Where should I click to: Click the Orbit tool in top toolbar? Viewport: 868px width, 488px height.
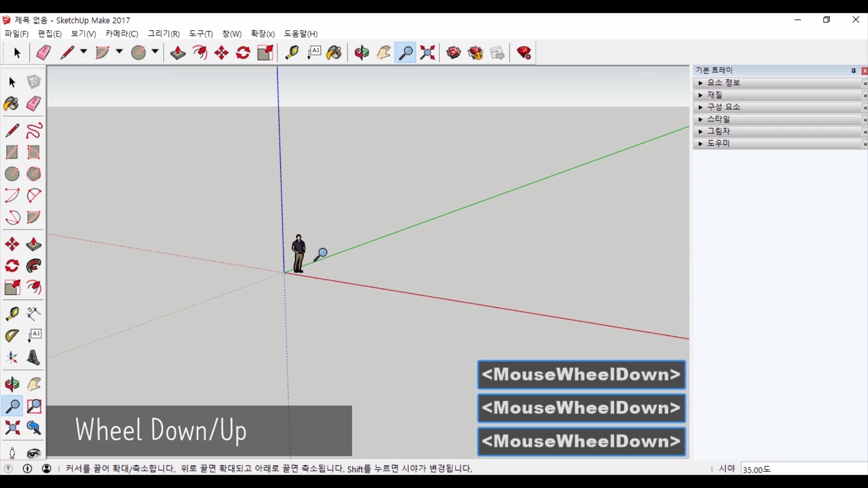click(362, 53)
